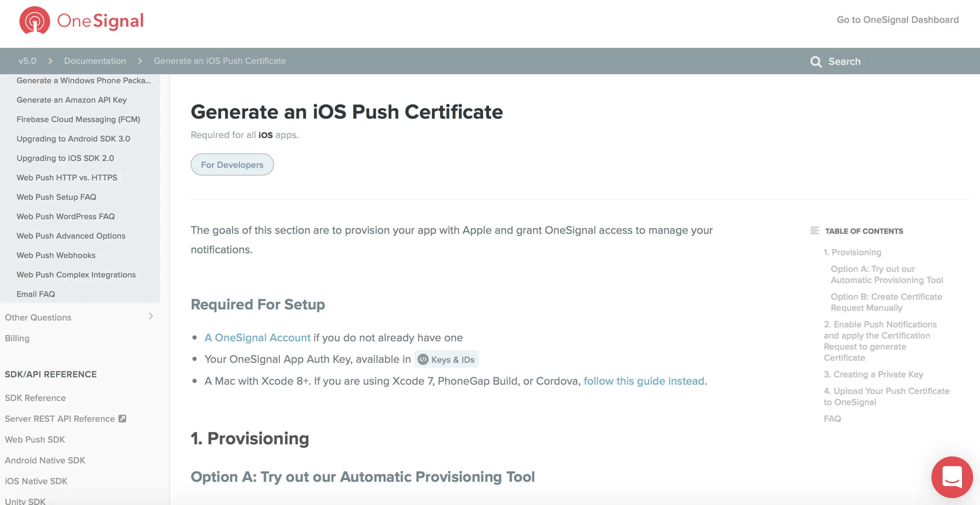Viewport: 980px width, 505px height.
Task: Go to OneSignal Dashboard
Action: 897,20
